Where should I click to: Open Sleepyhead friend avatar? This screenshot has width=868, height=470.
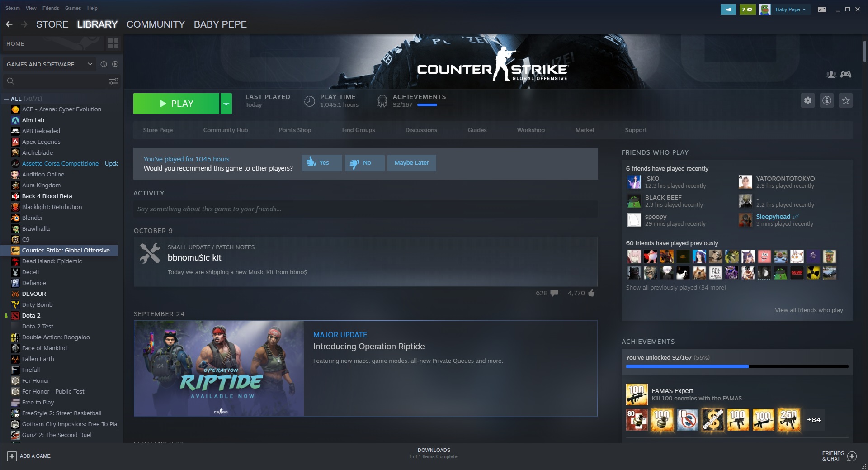(745, 220)
